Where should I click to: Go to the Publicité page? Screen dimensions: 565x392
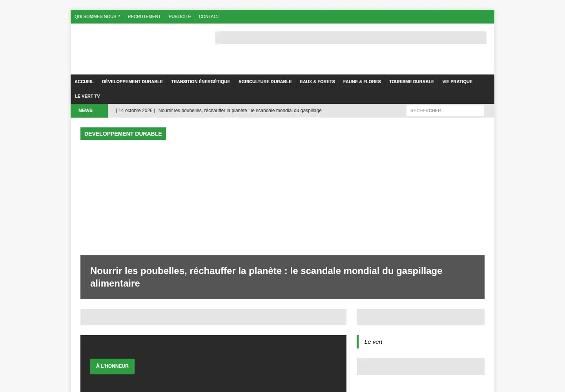coord(180,16)
